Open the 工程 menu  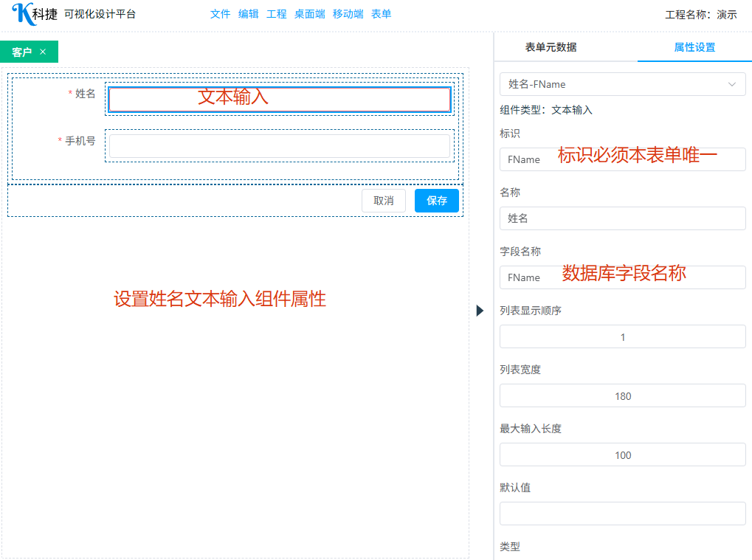point(277,14)
